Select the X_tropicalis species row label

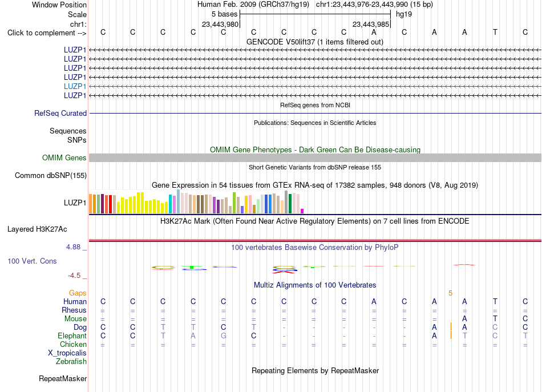67,353
